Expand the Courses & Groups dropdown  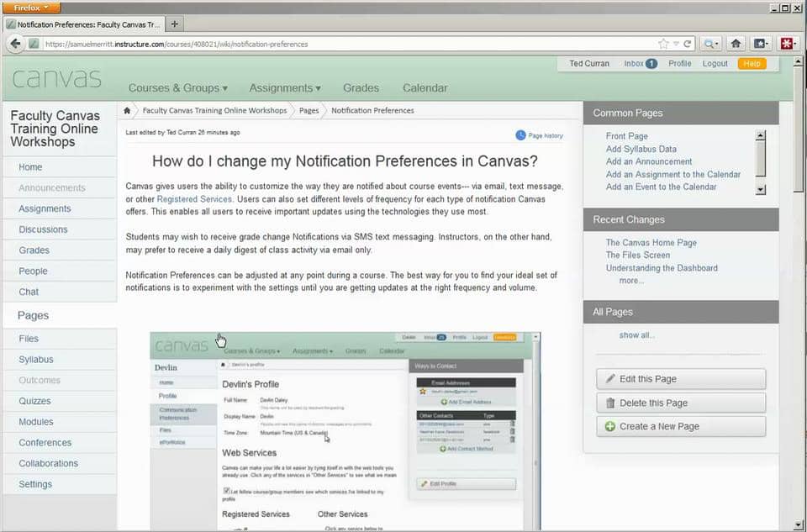178,88
